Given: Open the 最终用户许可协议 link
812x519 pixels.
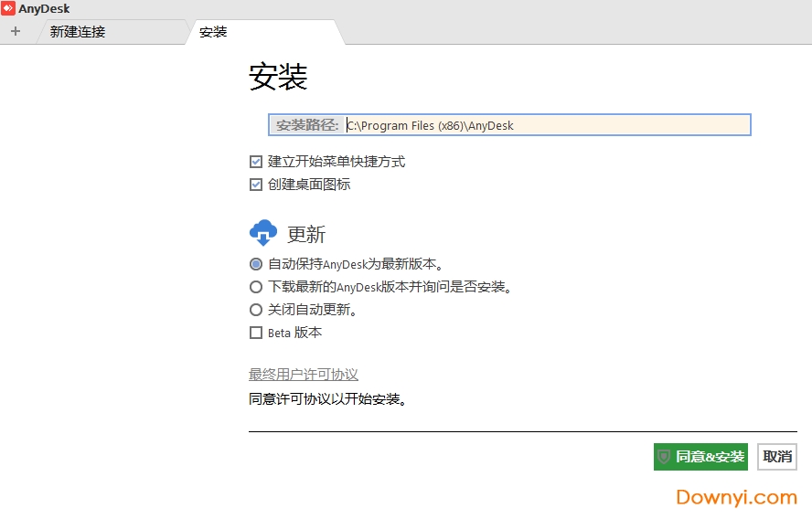Looking at the screenshot, I should click(304, 375).
